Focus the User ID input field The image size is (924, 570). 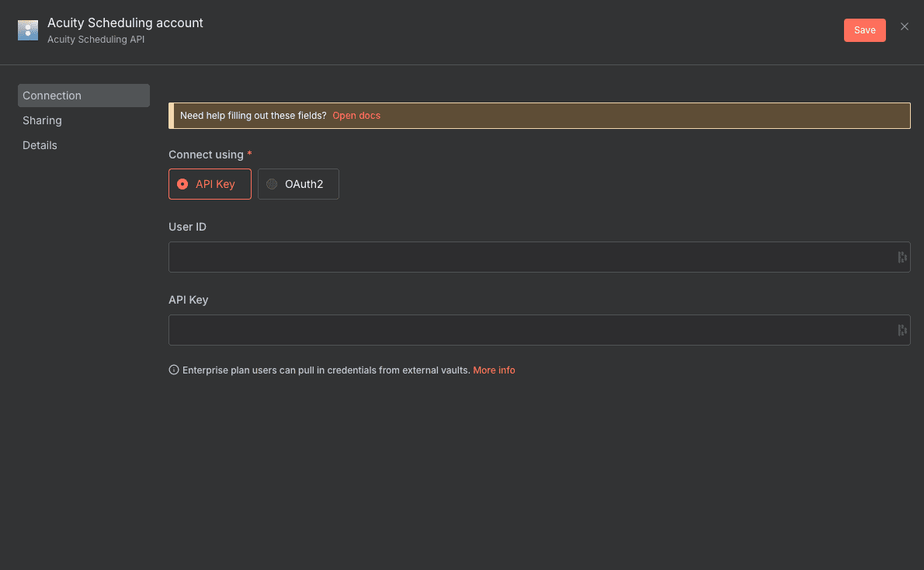tap(528, 257)
